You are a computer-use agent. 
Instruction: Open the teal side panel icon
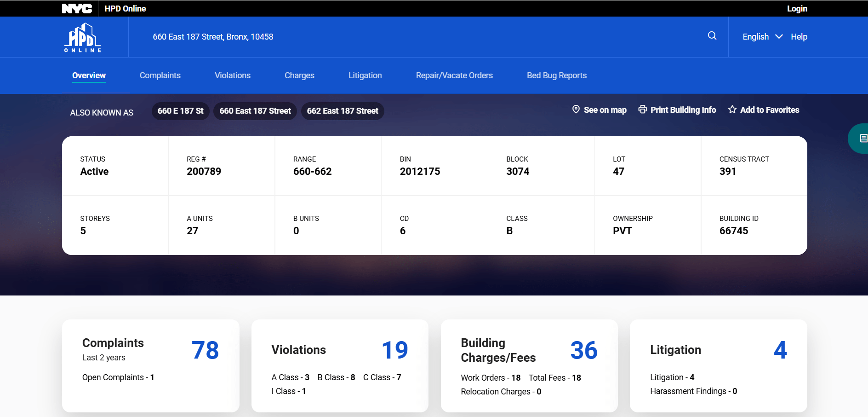[862, 138]
